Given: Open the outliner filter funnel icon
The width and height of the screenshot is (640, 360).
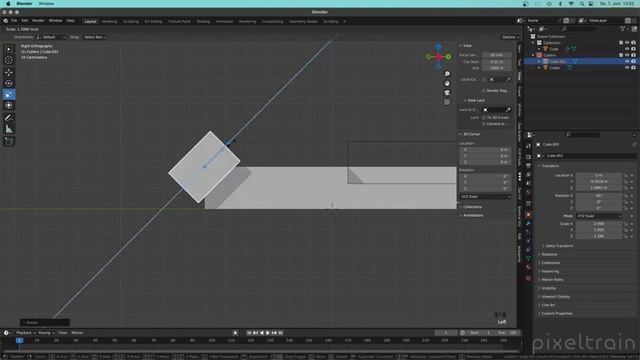Looking at the screenshot, I should tap(623, 29).
